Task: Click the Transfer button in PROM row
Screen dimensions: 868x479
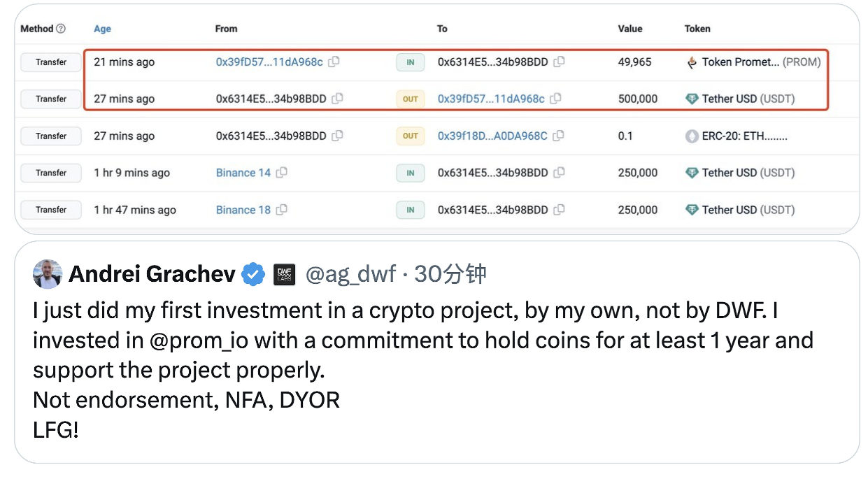Action: [51, 62]
